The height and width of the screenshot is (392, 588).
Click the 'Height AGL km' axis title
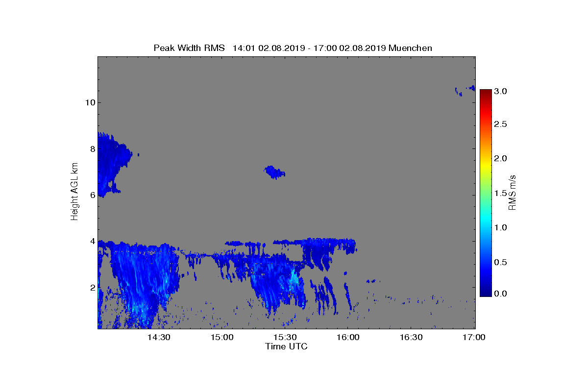(x=74, y=193)
